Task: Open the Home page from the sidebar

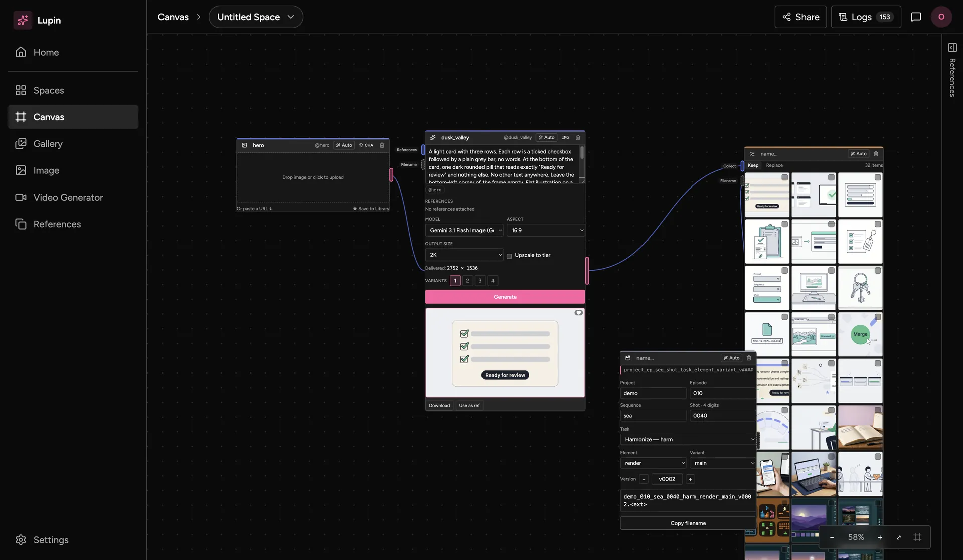Action: [x=73, y=52]
